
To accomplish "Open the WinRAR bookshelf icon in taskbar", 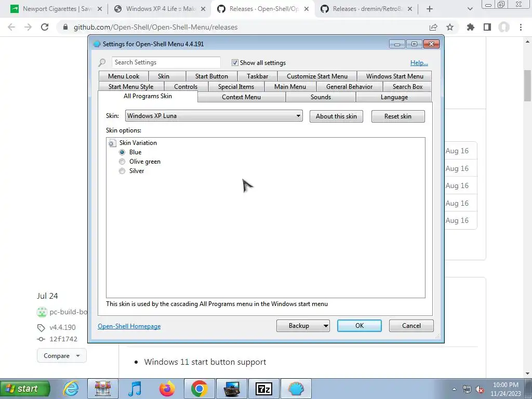I will 103,389.
